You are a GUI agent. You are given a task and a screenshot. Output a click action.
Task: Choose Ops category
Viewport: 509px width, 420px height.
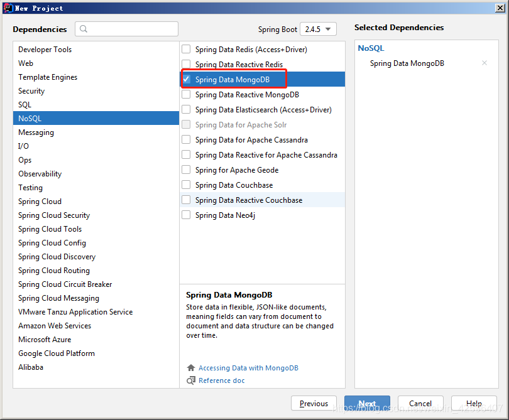(x=96, y=160)
